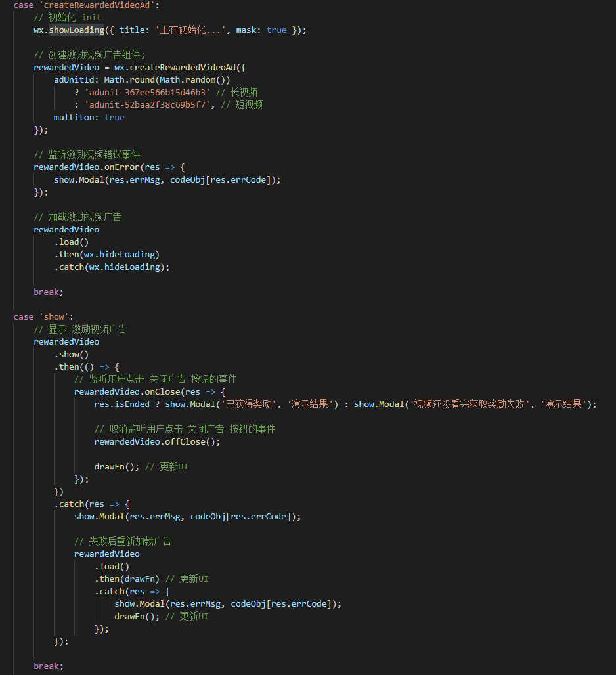The height and width of the screenshot is (675, 616).
Task: Click the rewardedVideo.onClose call
Action: point(127,392)
